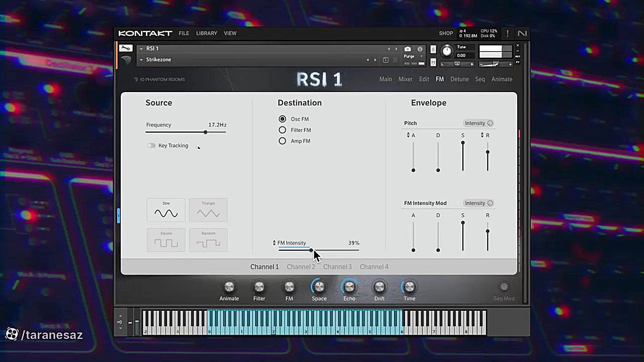Click the Pitch envelope Sustain slider
This screenshot has height=362, width=644.
[463, 156]
